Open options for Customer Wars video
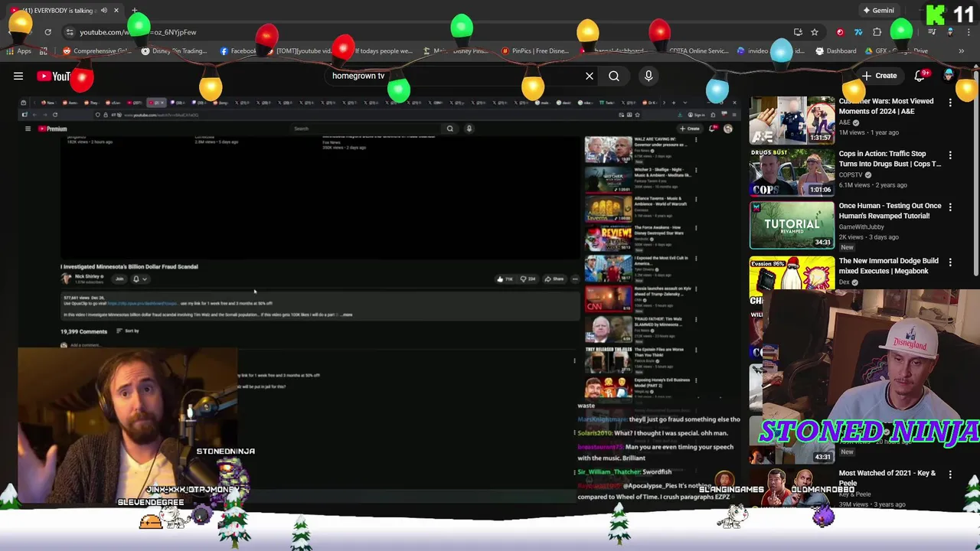Screen dimensions: 980x551 [950, 102]
